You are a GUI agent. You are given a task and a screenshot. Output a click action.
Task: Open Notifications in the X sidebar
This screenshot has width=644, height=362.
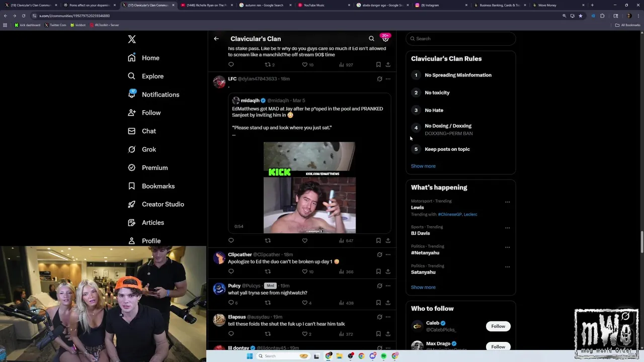point(153,95)
